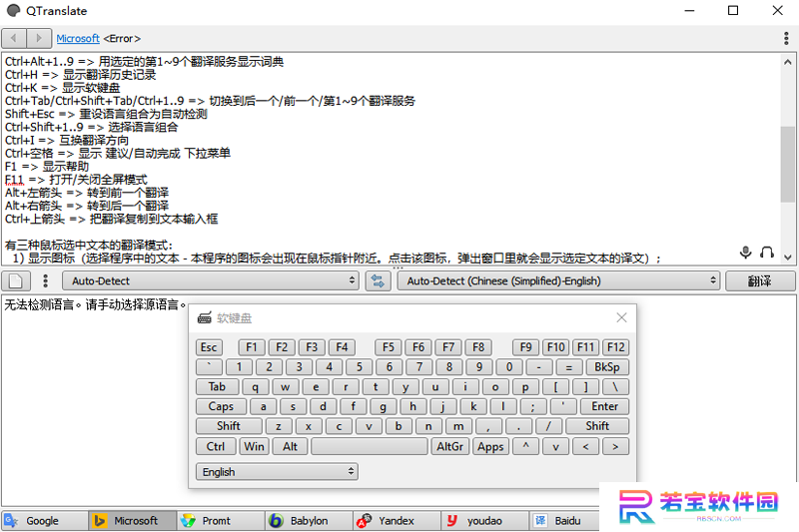Click the backtick key on soft keyboard
The image size is (799, 532).
(x=209, y=367)
